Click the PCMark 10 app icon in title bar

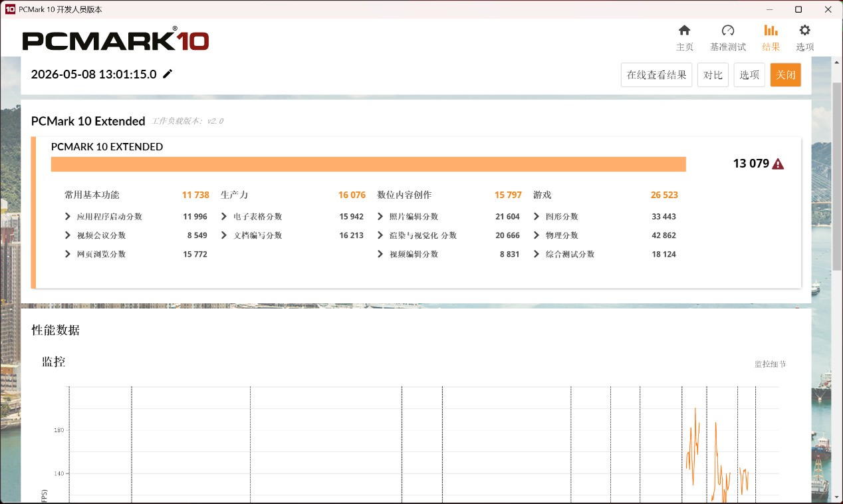tap(10, 9)
